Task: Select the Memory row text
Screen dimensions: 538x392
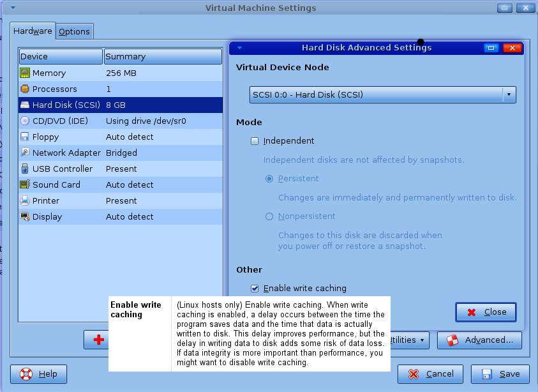Action: (x=49, y=73)
